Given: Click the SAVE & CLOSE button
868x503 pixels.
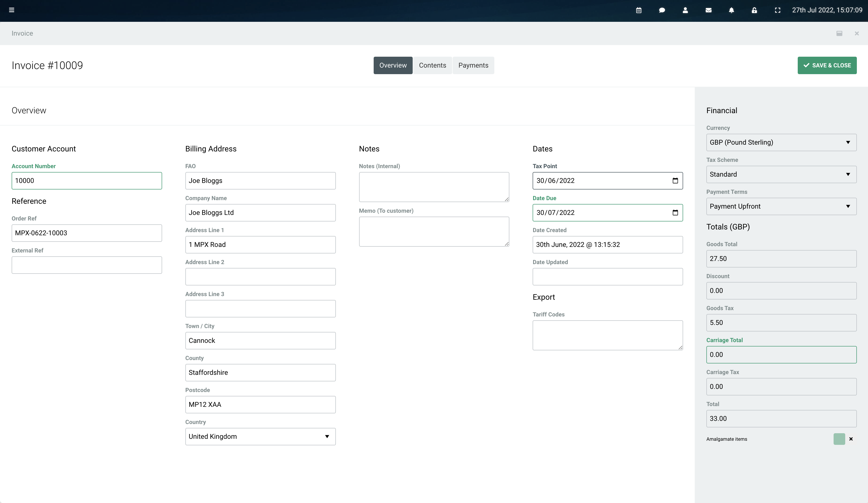Looking at the screenshot, I should 827,65.
